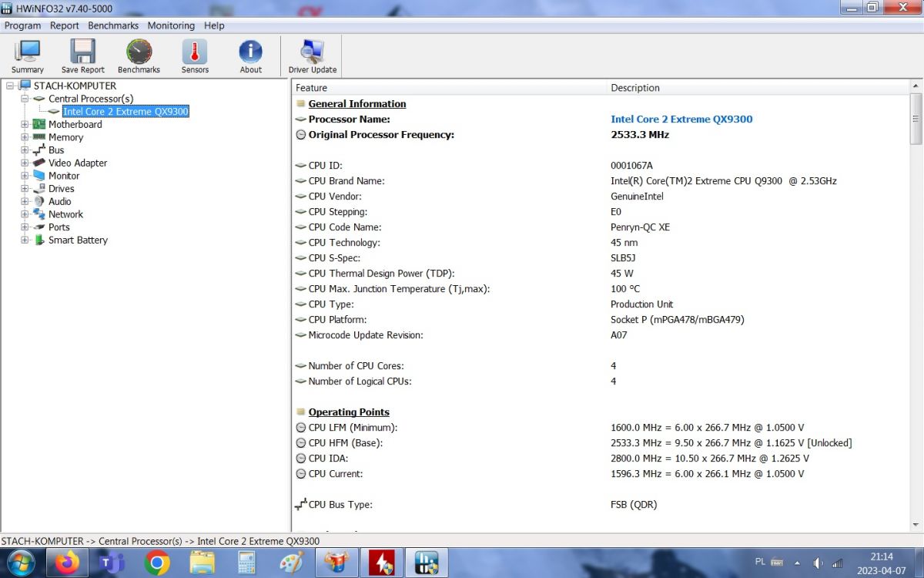Expand the Ports node
924x578 pixels.
25,227
